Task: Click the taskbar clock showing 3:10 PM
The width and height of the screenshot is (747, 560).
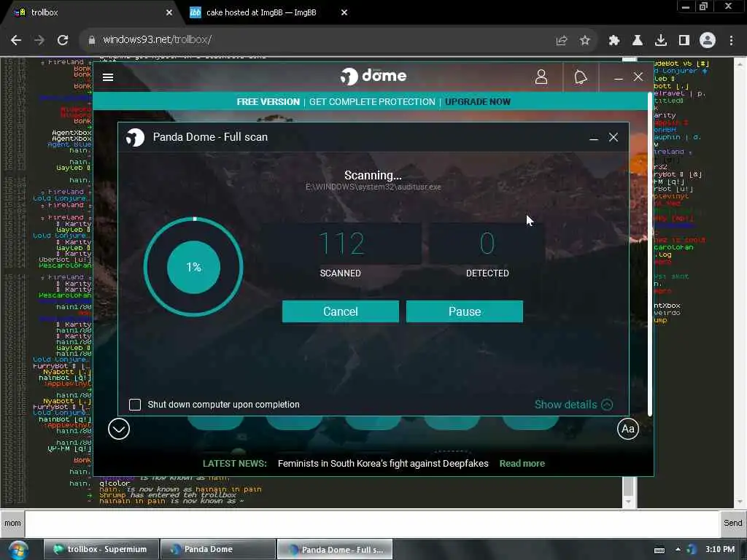Action: 720,550
